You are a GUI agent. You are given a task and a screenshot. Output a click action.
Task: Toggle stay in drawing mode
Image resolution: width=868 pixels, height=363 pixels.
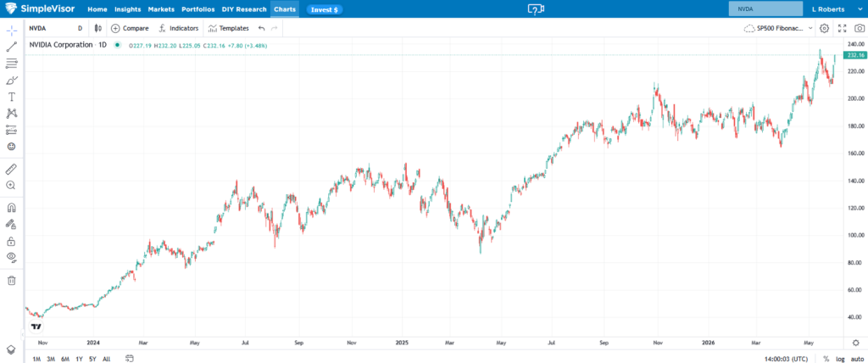11,225
